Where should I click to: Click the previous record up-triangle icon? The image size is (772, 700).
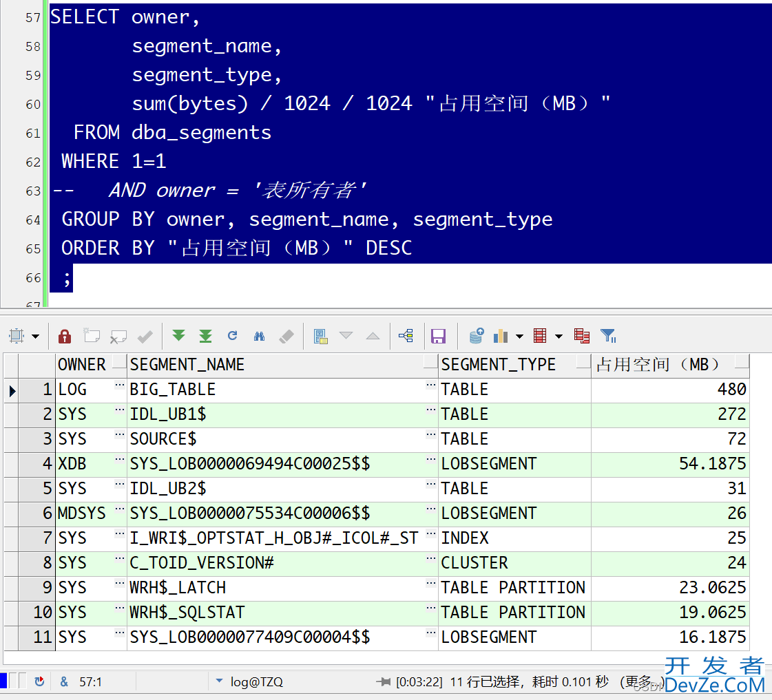click(x=373, y=335)
